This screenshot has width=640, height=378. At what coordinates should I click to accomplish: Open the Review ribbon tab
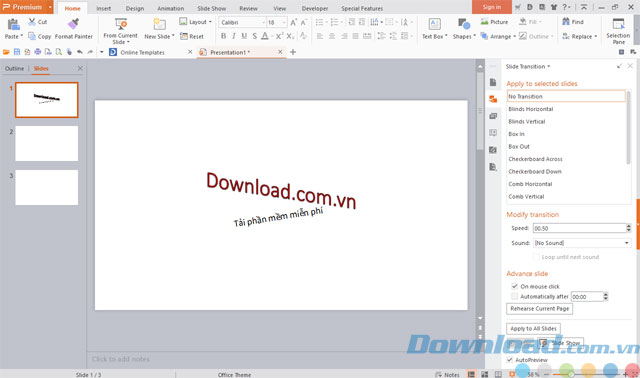[x=248, y=8]
